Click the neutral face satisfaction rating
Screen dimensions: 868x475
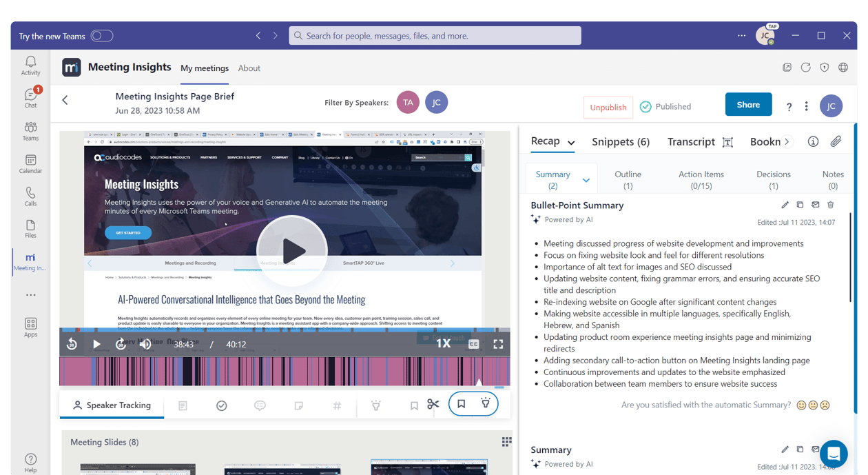[813, 405]
